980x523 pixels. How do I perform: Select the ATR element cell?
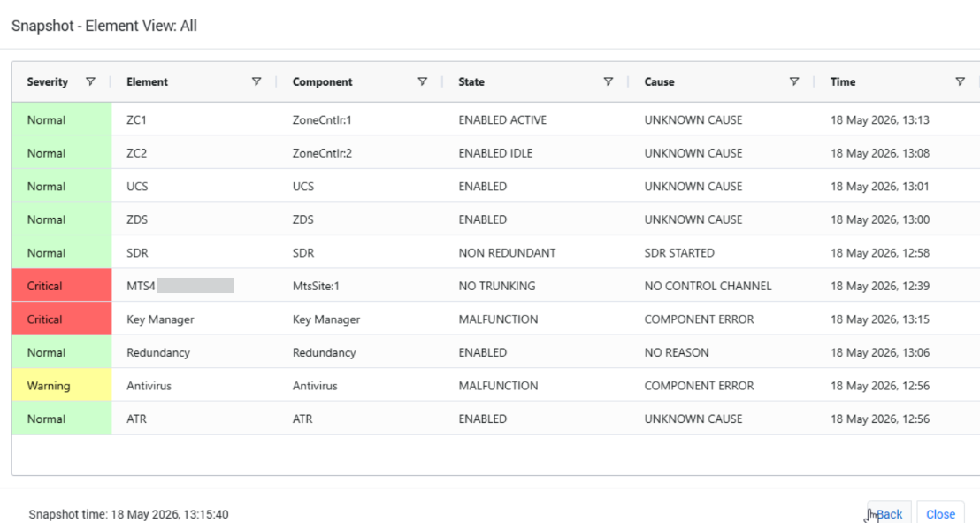(195, 419)
